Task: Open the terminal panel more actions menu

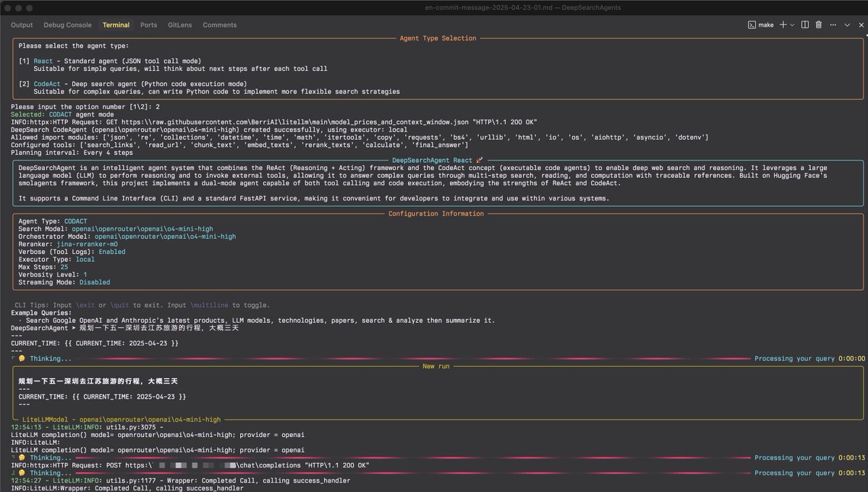Action: tap(832, 25)
